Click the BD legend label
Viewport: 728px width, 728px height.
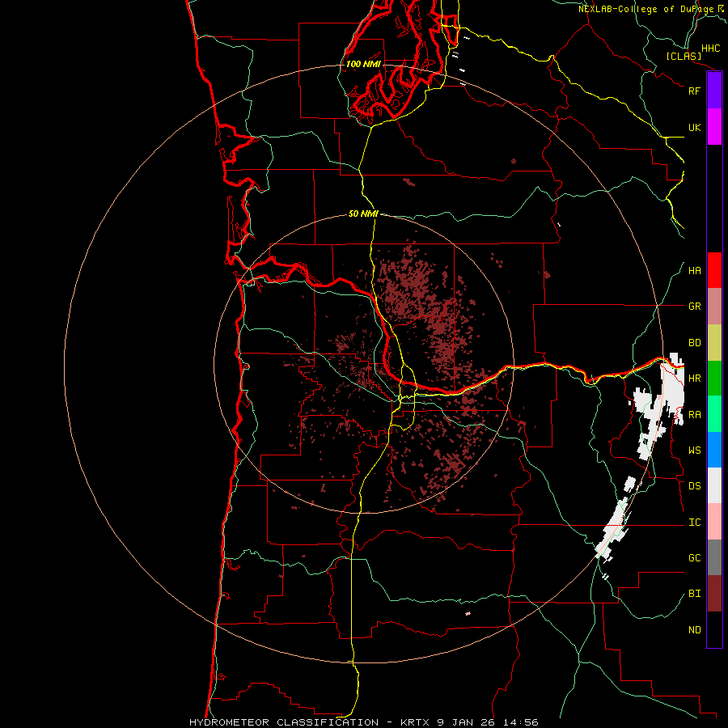click(x=694, y=343)
